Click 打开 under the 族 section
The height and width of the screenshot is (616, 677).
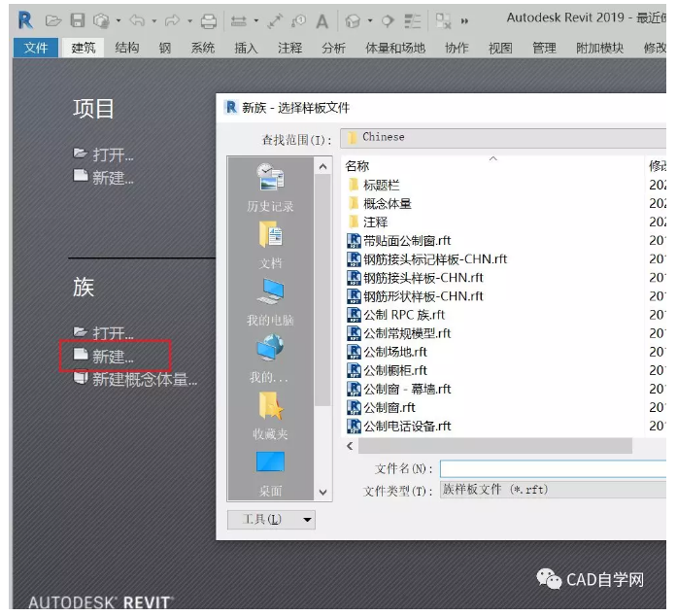[104, 332]
